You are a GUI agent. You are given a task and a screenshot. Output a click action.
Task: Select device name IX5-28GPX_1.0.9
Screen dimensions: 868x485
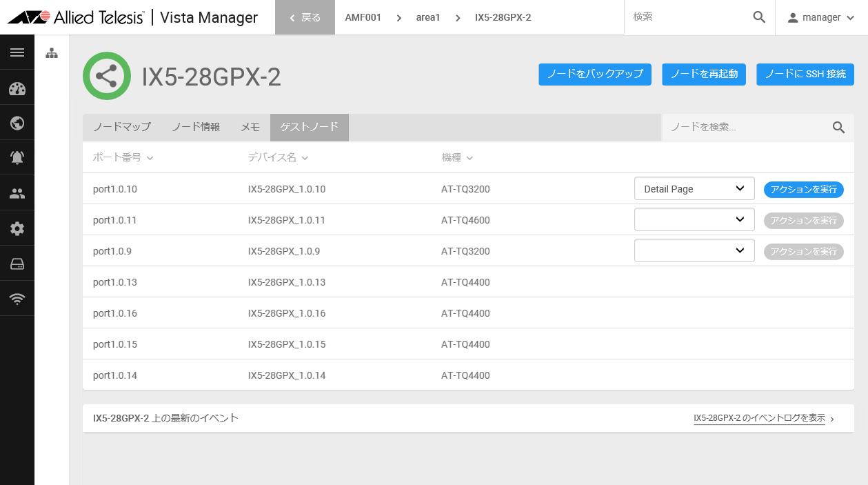(284, 251)
